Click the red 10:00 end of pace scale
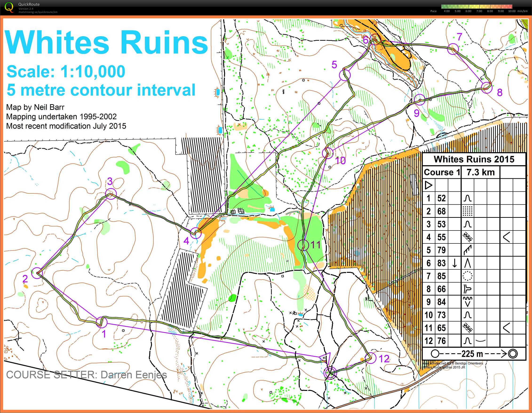Viewport: 532px width, 413px height. pos(510,7)
